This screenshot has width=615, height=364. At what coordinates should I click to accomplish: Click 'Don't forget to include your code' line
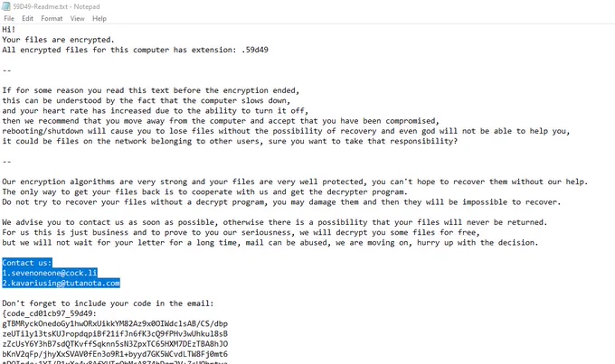point(108,303)
